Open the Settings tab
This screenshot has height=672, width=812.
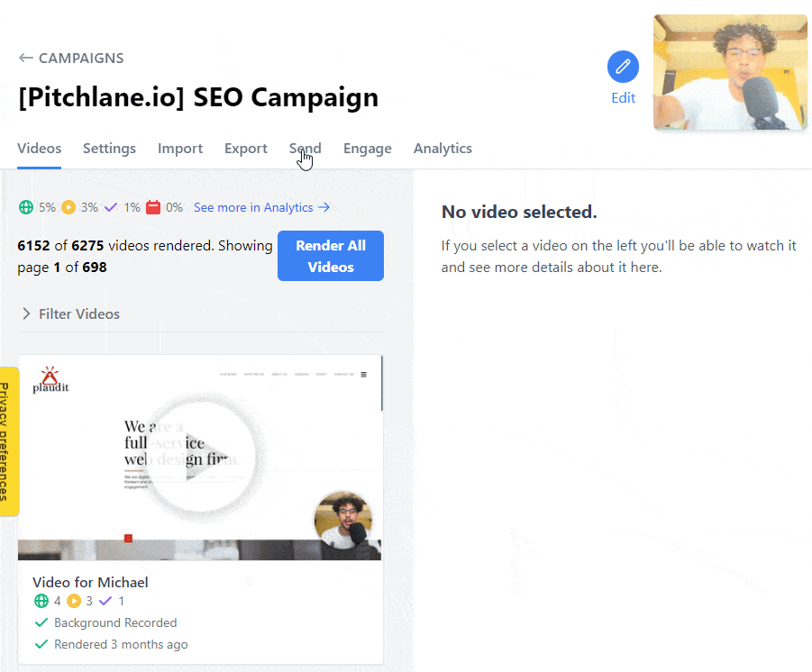click(109, 149)
